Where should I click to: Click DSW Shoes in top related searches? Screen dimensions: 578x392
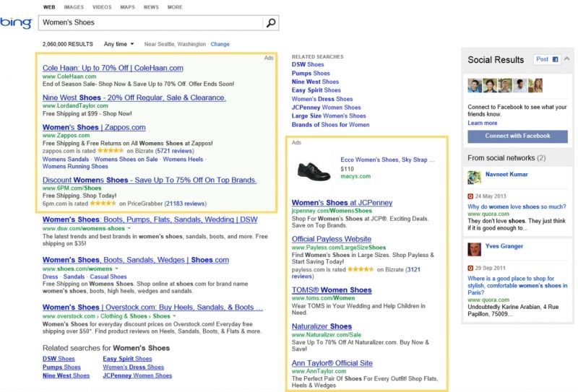click(308, 64)
